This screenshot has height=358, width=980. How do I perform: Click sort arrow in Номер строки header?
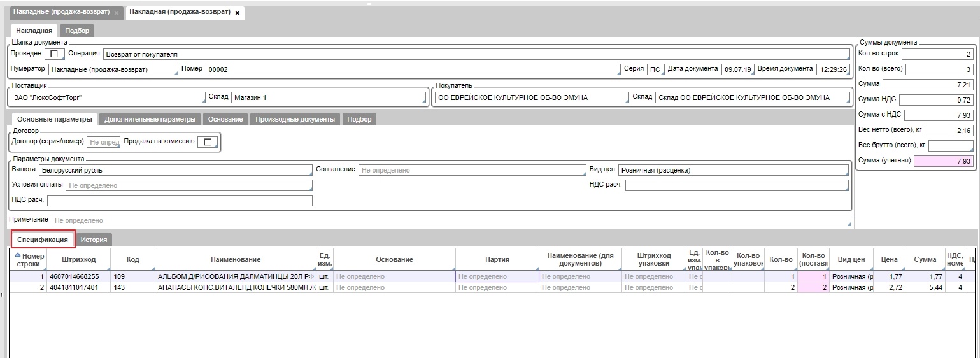point(18,256)
